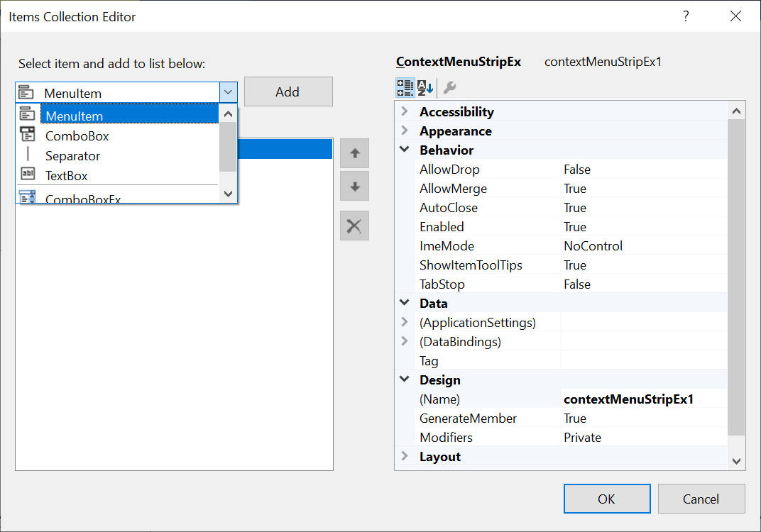Click the Add button
761x532 pixels.
pos(288,91)
